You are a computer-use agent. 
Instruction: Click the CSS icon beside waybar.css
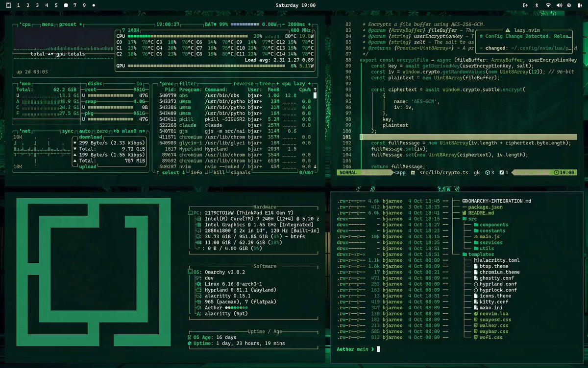[x=476, y=331]
